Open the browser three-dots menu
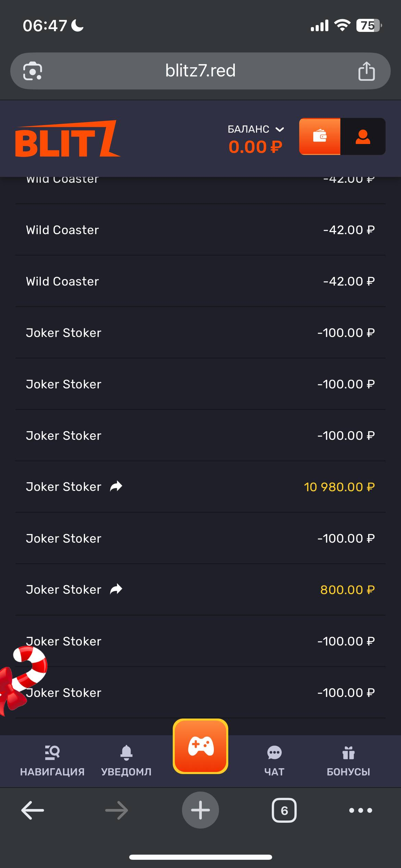This screenshot has width=401, height=868. click(x=361, y=810)
